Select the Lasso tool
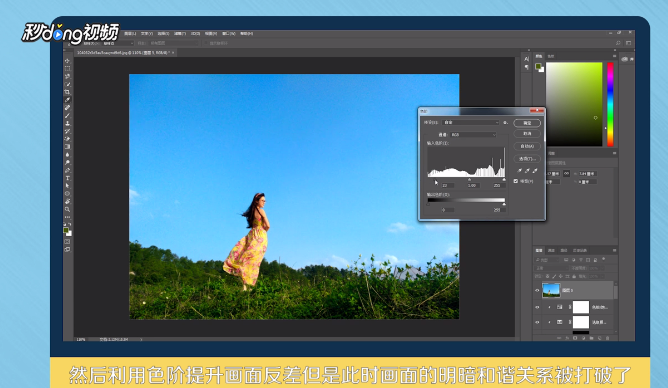The height and width of the screenshot is (388, 668). click(x=67, y=77)
